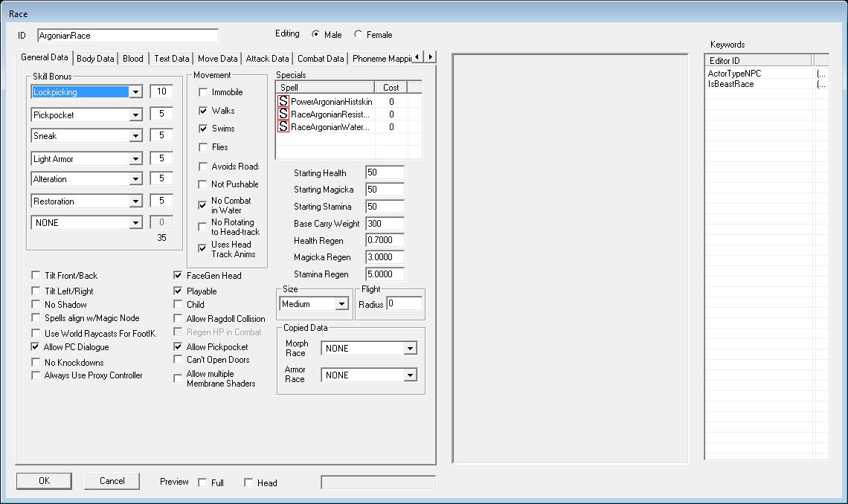The width and height of the screenshot is (848, 504).
Task: Enable the Child checkbox
Action: click(177, 304)
